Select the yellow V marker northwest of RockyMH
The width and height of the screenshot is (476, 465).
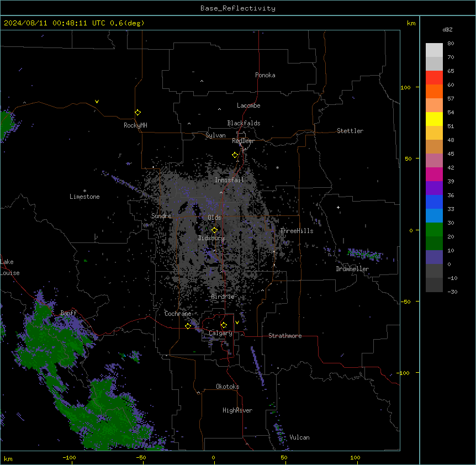[x=97, y=102]
